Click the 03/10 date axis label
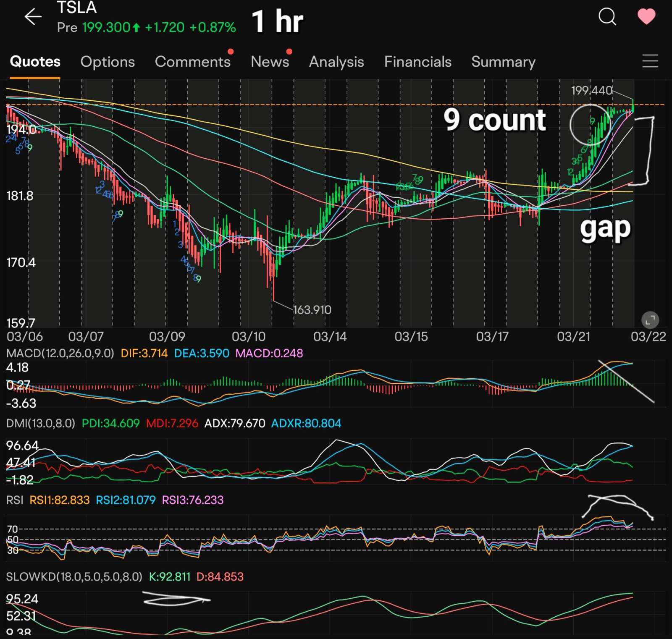The image size is (672, 639). (249, 337)
